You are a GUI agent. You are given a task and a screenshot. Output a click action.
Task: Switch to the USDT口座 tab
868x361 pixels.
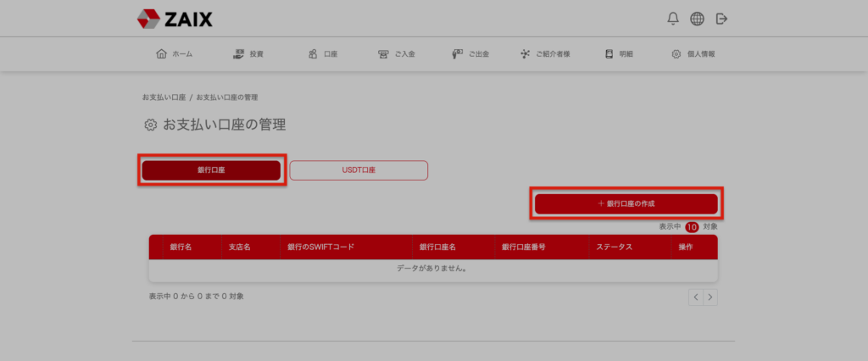point(359,170)
